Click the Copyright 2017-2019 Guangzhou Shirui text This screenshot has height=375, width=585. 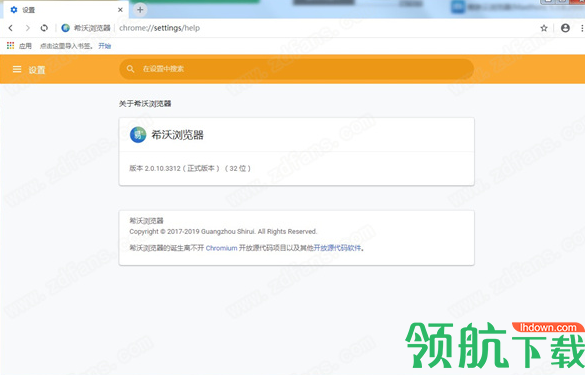point(223,232)
